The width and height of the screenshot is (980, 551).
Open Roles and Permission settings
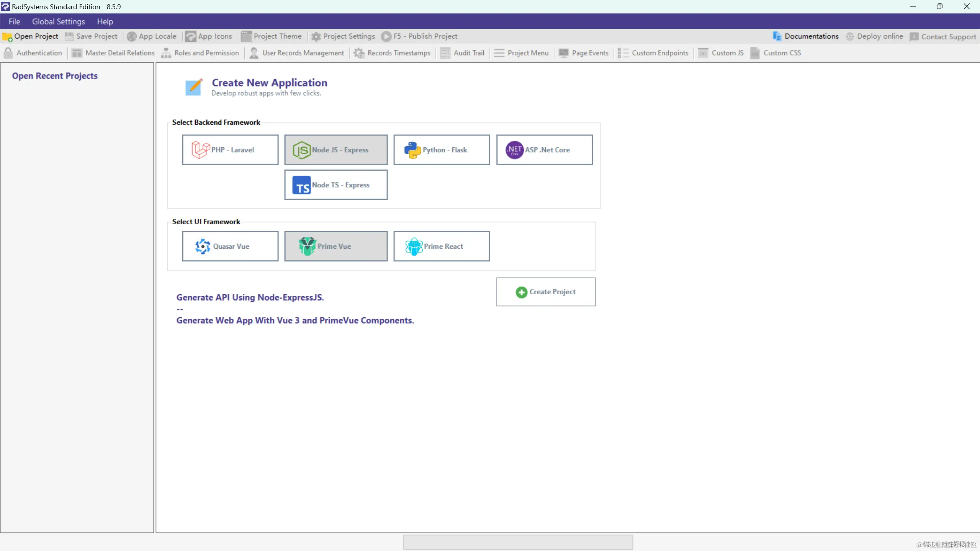coord(206,53)
